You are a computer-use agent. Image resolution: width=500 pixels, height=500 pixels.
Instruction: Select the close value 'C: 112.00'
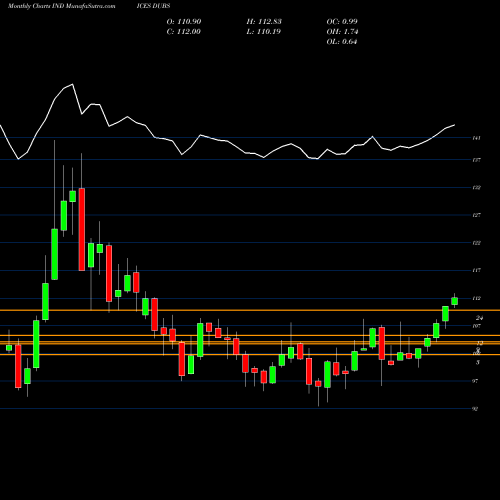point(184,32)
